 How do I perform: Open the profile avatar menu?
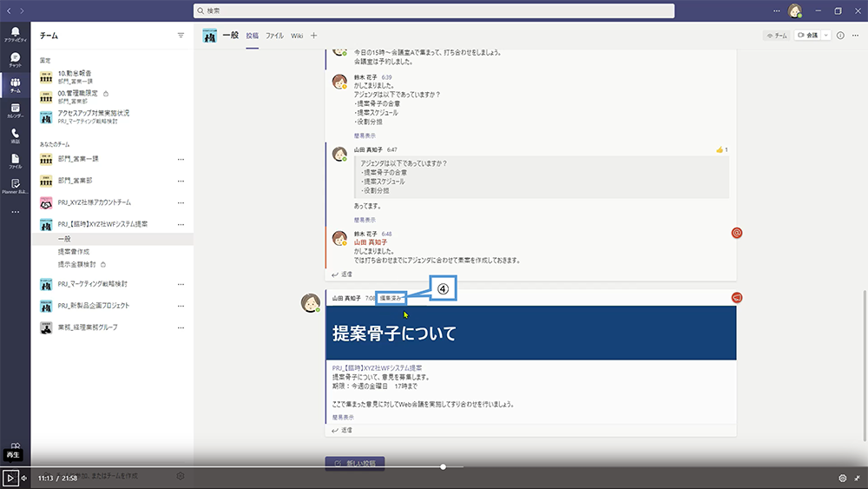point(795,10)
